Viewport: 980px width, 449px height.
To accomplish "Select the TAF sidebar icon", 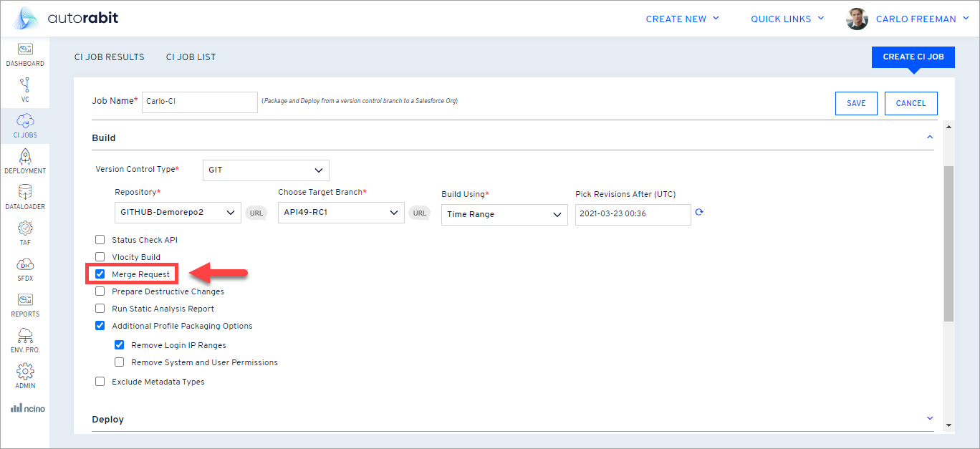I will (x=25, y=228).
